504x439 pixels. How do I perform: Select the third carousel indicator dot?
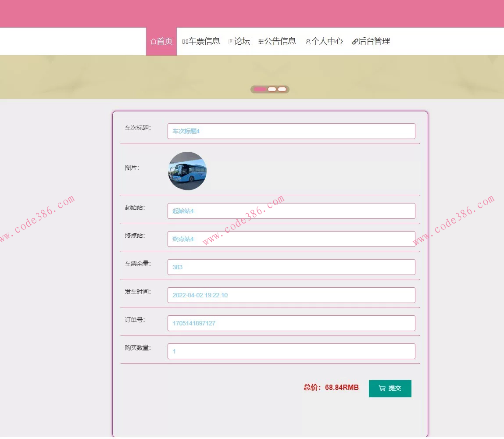click(282, 89)
